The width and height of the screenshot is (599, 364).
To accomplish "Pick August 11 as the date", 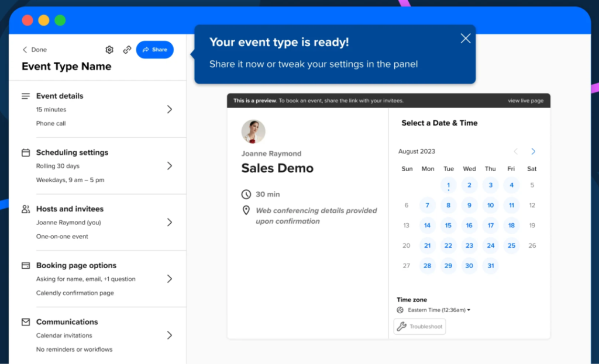I will (511, 205).
